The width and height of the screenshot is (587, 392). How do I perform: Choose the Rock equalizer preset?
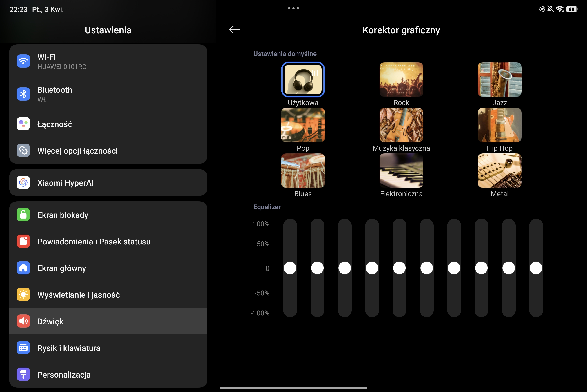[401, 79]
